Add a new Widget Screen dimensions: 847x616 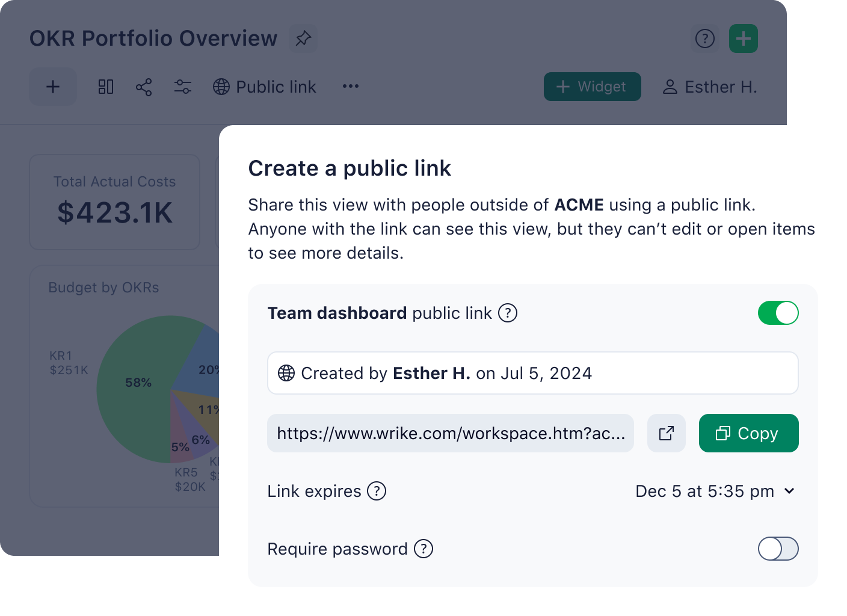(592, 87)
